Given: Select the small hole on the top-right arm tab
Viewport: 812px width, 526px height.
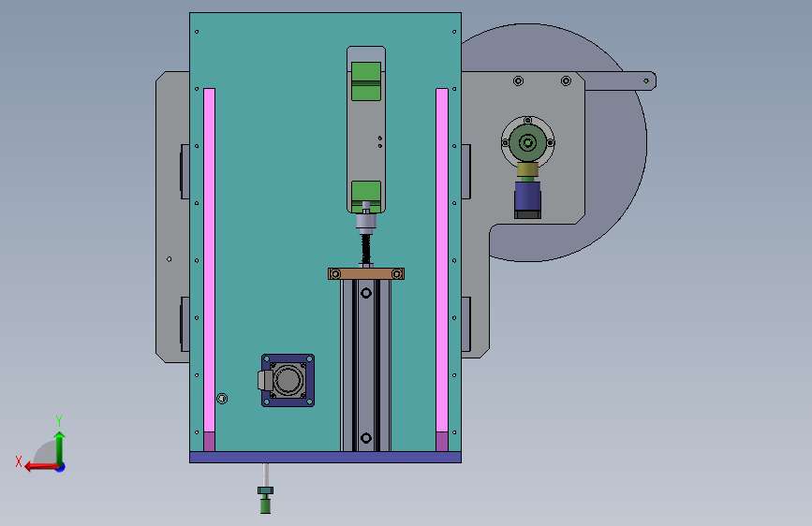Looking at the screenshot, I should pos(646,80).
